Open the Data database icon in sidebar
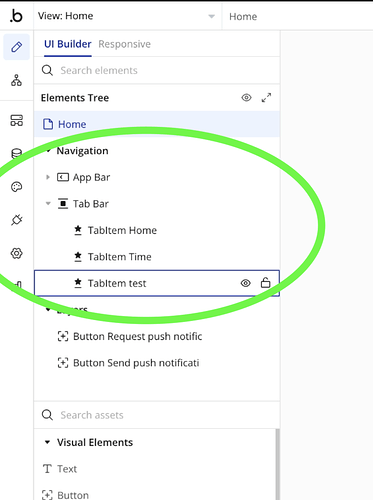373x500 pixels. [16, 154]
